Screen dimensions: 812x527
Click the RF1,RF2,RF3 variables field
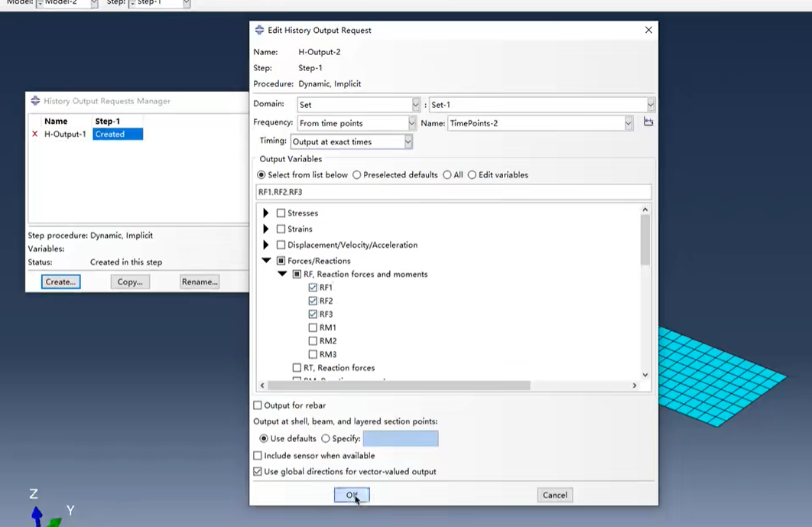453,192
